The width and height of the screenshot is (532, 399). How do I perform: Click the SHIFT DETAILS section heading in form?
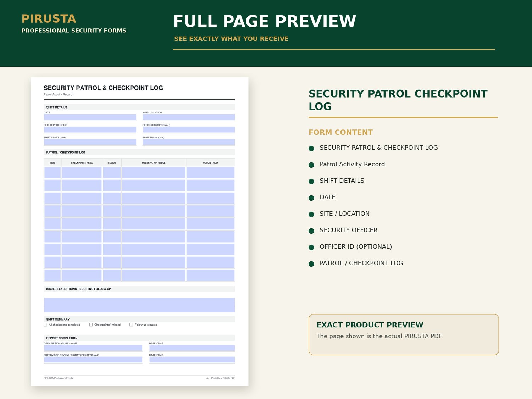(57, 107)
